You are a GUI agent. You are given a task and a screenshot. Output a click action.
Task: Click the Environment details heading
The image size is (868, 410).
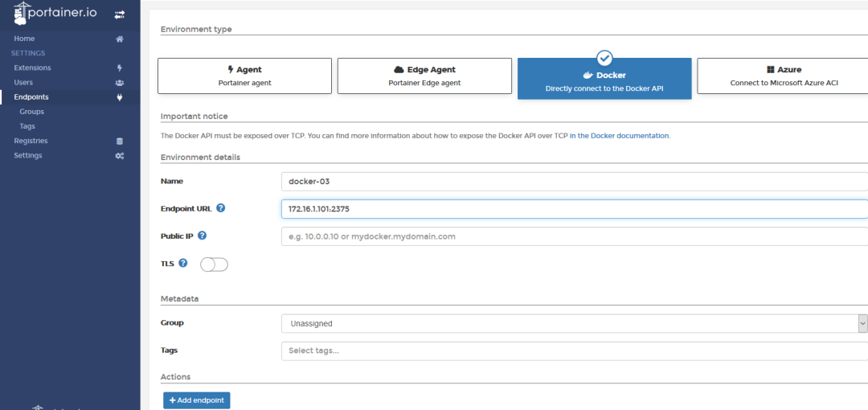click(200, 158)
